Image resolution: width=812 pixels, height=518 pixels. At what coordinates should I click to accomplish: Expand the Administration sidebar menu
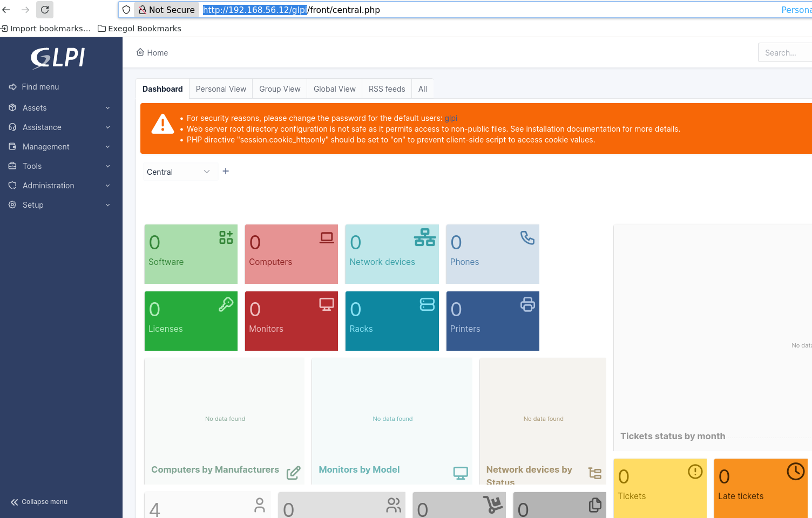[x=59, y=186]
